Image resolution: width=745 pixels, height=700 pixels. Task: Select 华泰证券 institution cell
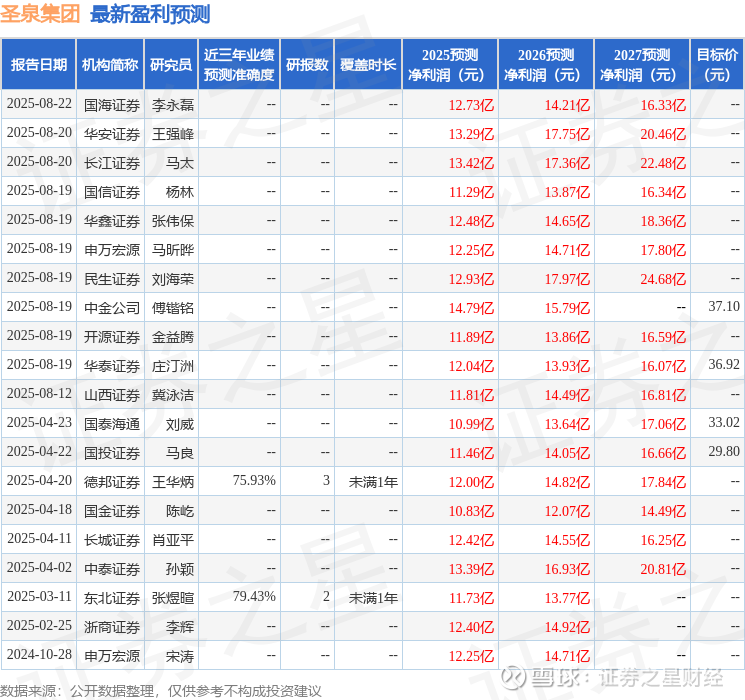coord(112,366)
